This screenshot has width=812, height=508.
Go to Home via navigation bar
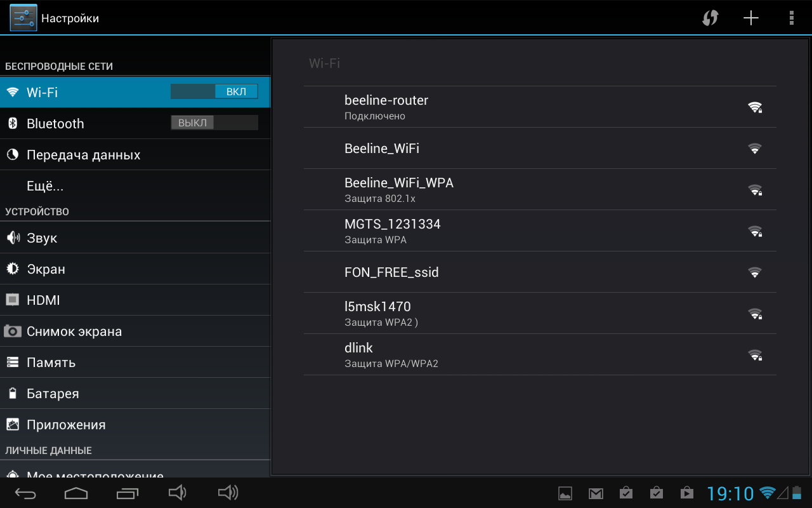(x=76, y=493)
